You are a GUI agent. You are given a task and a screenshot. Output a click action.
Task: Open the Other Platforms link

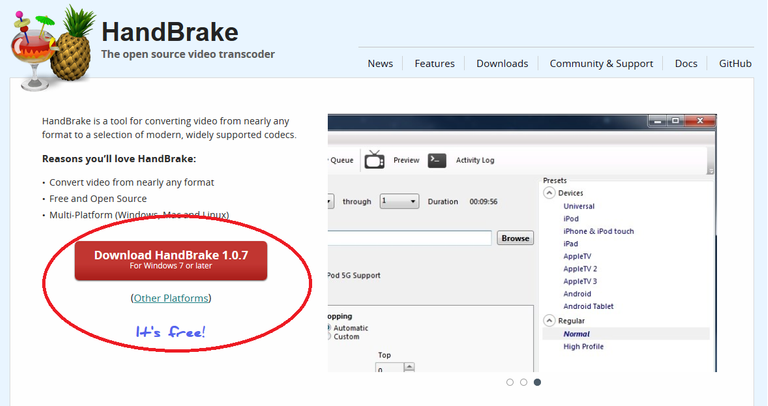pyautogui.click(x=171, y=298)
